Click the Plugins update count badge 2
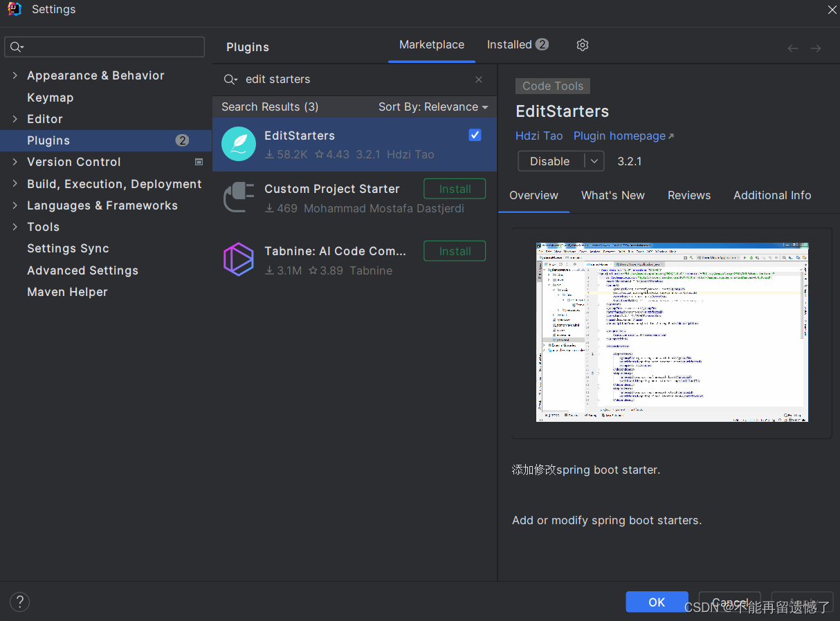 182,140
